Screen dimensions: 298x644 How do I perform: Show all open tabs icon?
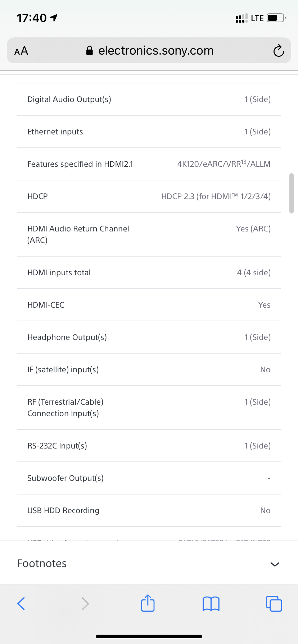click(274, 603)
